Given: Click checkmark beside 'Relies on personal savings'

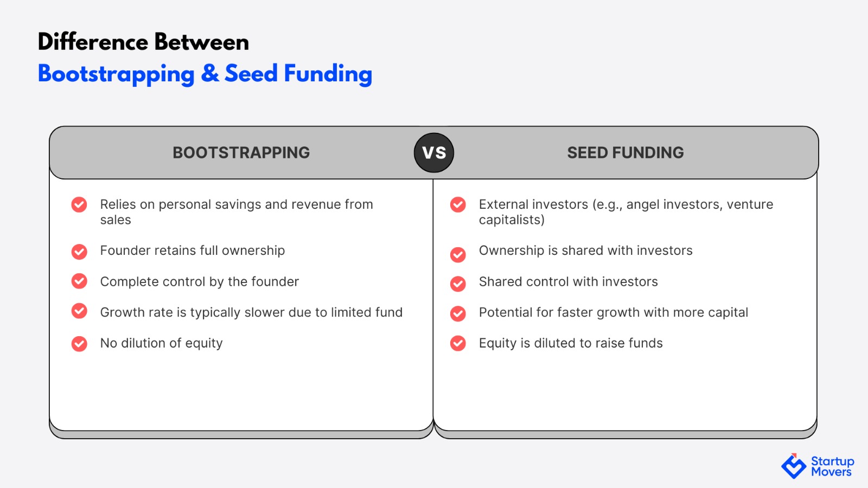Looking at the screenshot, I should point(79,204).
